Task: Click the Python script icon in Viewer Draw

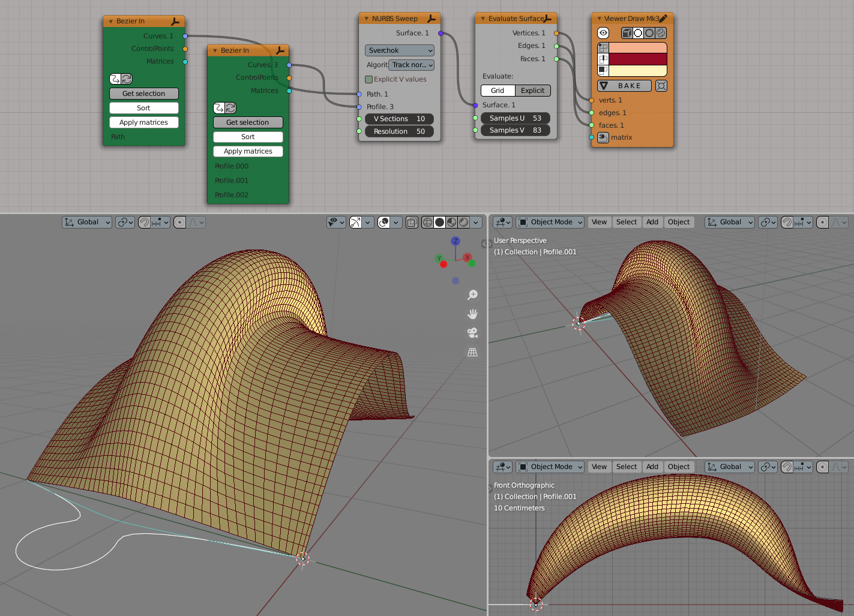Action: [x=661, y=34]
